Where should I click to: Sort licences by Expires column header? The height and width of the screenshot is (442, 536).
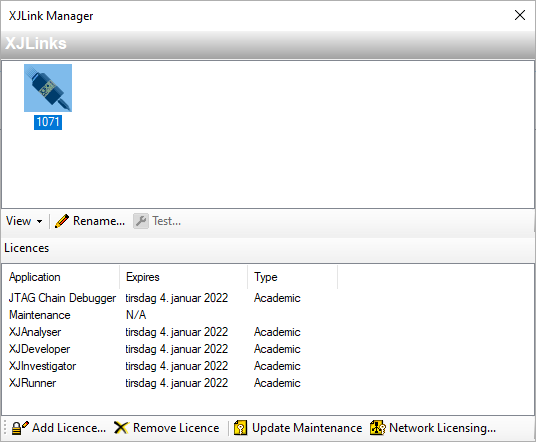tap(184, 277)
